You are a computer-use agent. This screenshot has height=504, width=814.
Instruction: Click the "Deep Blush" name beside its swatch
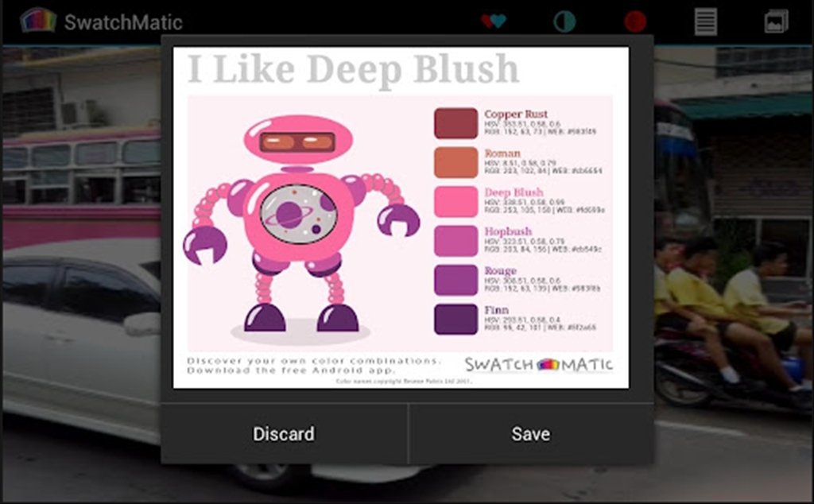[x=514, y=192]
